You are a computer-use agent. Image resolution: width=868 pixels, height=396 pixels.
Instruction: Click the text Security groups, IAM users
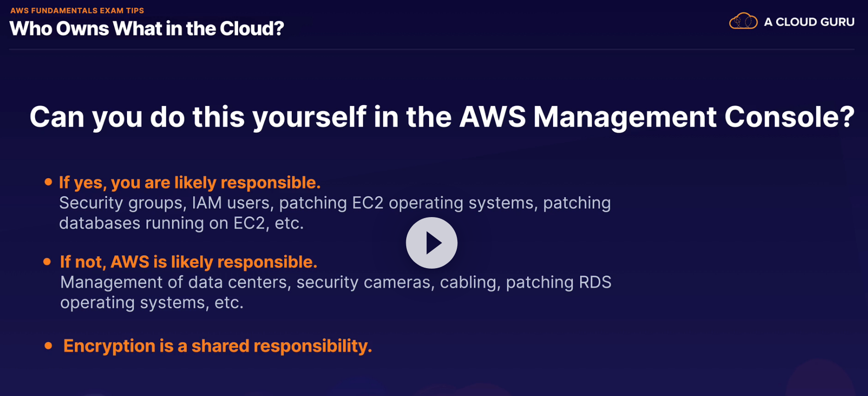[x=164, y=203]
